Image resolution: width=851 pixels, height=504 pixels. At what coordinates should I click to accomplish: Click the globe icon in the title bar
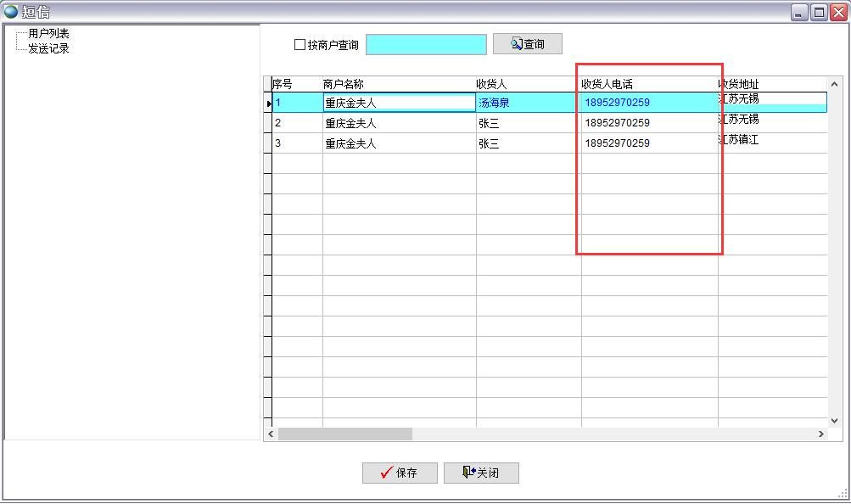pyautogui.click(x=10, y=11)
